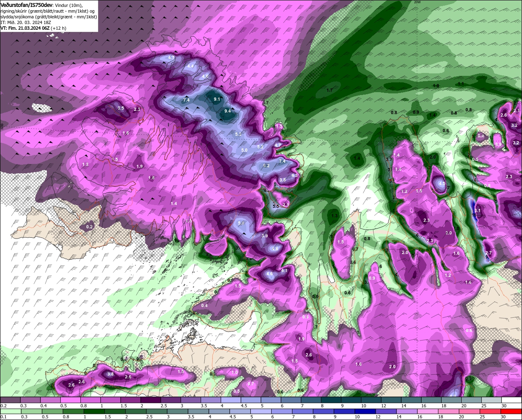Click the 4.8 value on the map

(x=275, y=249)
